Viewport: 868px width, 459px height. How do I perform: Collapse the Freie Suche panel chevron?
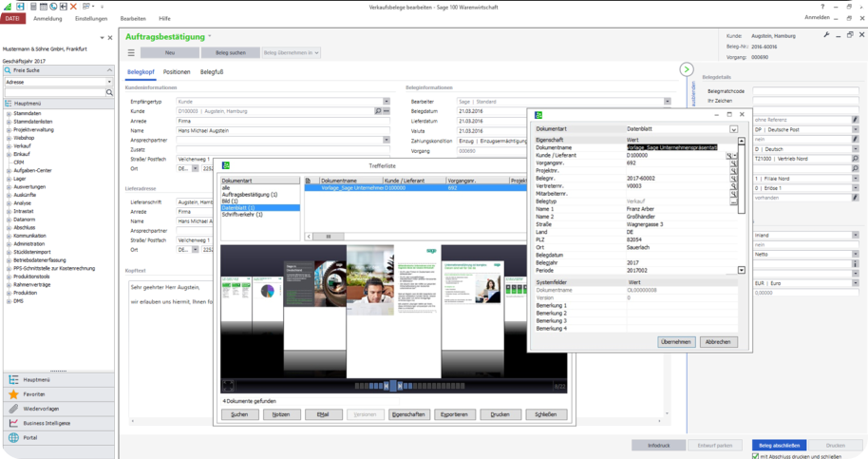pyautogui.click(x=109, y=70)
